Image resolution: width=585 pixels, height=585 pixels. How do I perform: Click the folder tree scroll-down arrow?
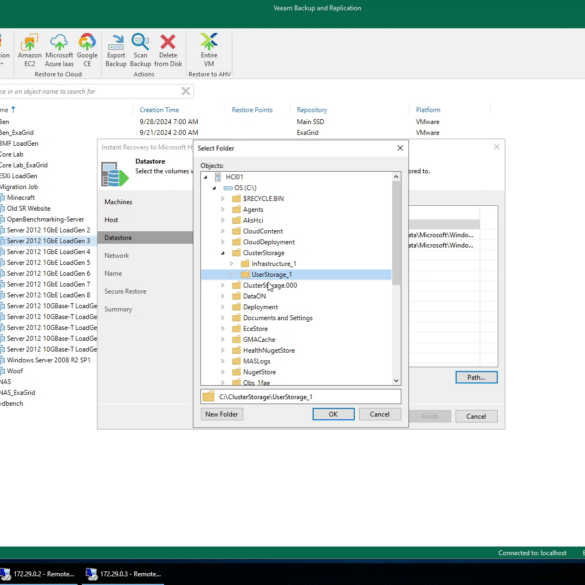click(x=396, y=381)
